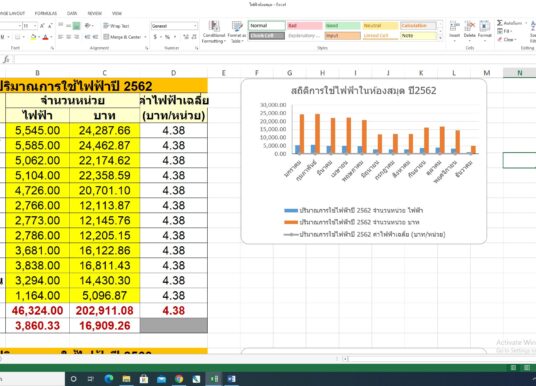Screen dimensions: 536x386
Task: Click the Increase Font Size icon
Action: [x=42, y=26]
